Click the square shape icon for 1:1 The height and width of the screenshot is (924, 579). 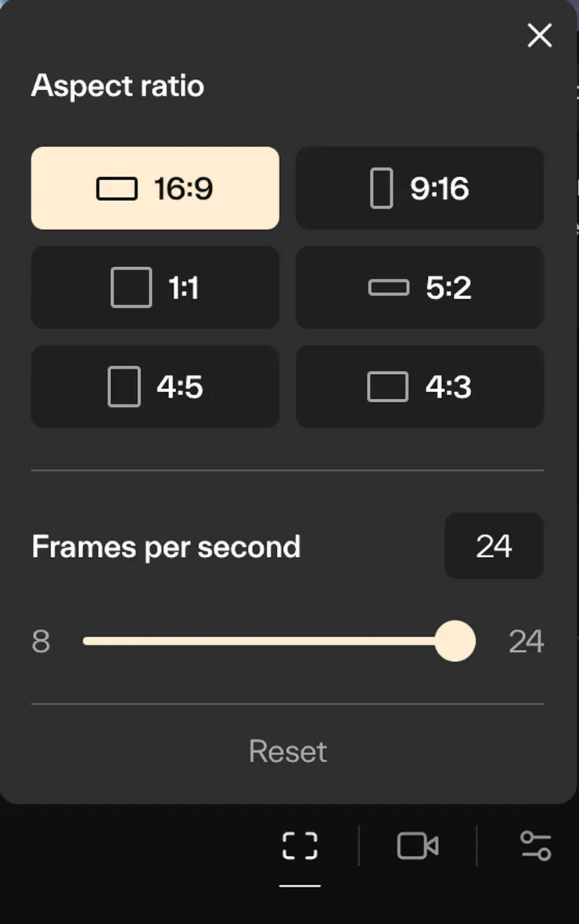[x=131, y=288]
